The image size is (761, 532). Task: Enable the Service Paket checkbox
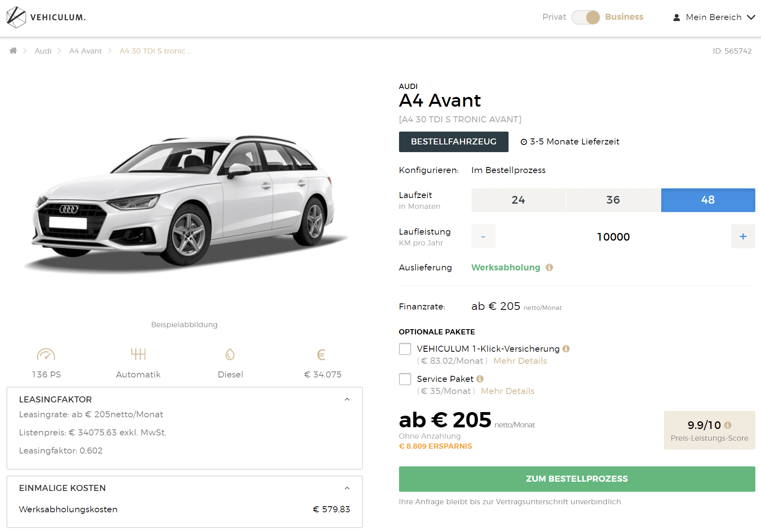(405, 379)
